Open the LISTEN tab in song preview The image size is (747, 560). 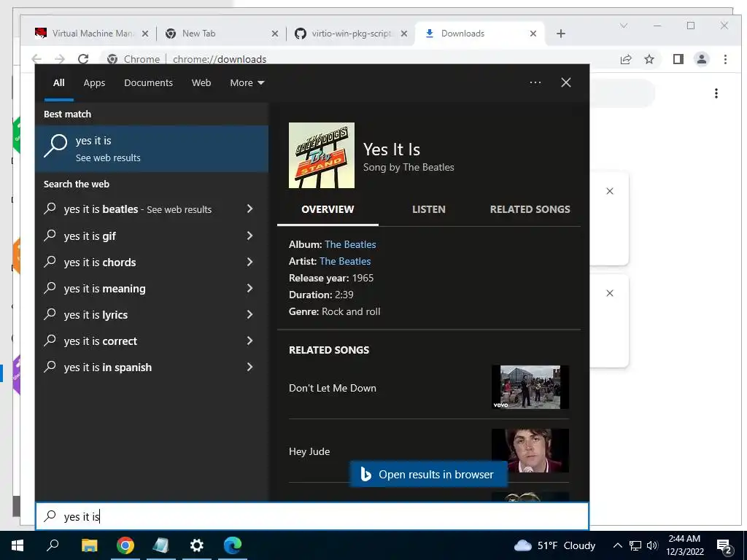(429, 209)
